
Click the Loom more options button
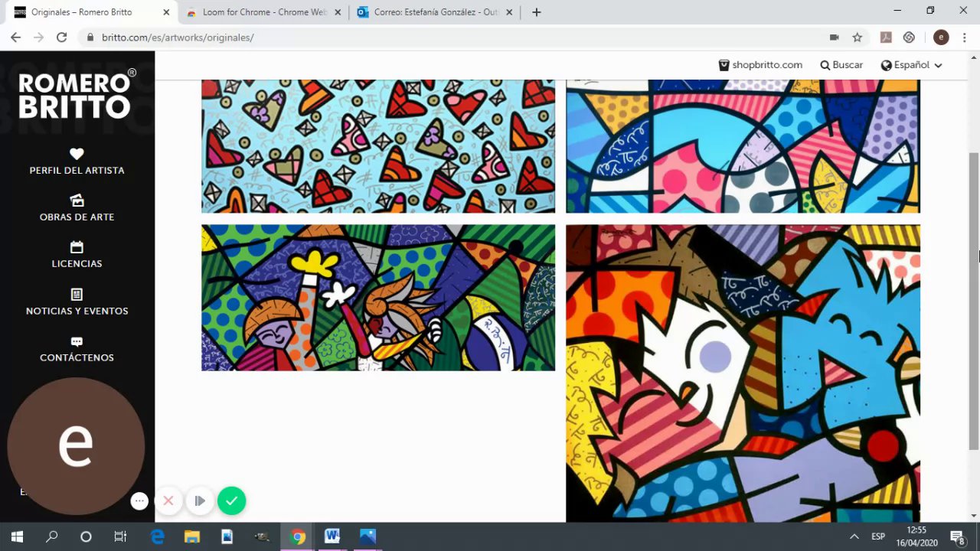pos(139,501)
